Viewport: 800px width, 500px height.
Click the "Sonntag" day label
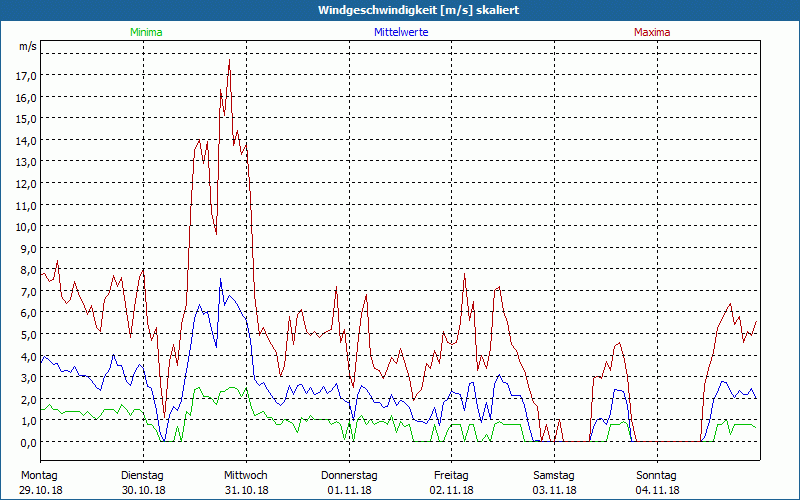coord(657,476)
